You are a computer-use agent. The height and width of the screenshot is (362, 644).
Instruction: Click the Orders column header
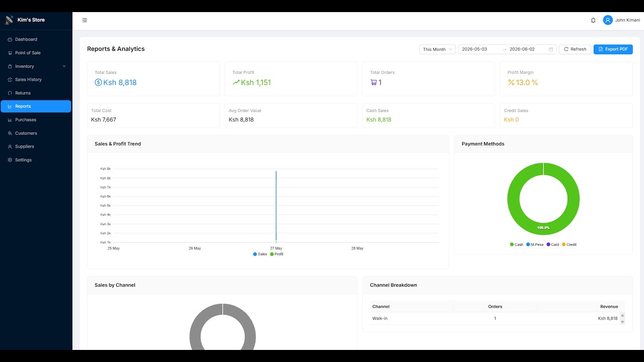[x=495, y=306]
